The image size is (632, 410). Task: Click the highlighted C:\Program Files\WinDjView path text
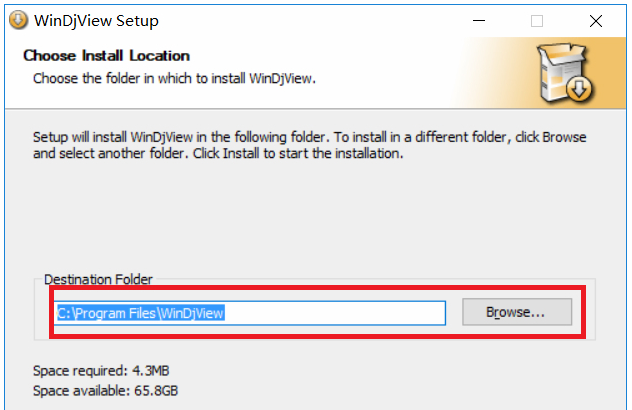tap(140, 313)
